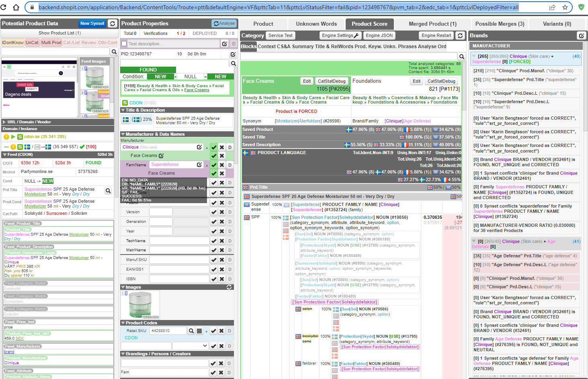Click the X icon in the Version row
The width and height of the screenshot is (588, 379).
pyautogui.click(x=221, y=212)
